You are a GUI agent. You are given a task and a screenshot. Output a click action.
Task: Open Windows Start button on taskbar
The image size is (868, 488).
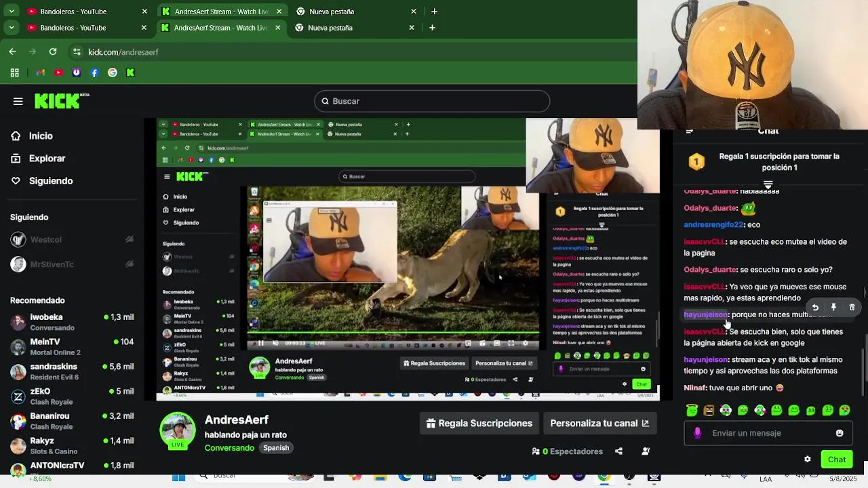pos(178,478)
